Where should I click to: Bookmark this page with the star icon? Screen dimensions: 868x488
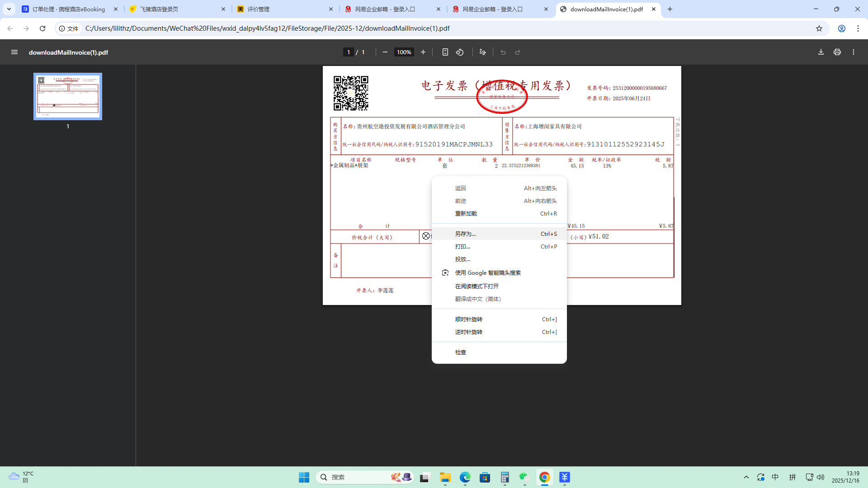819,28
